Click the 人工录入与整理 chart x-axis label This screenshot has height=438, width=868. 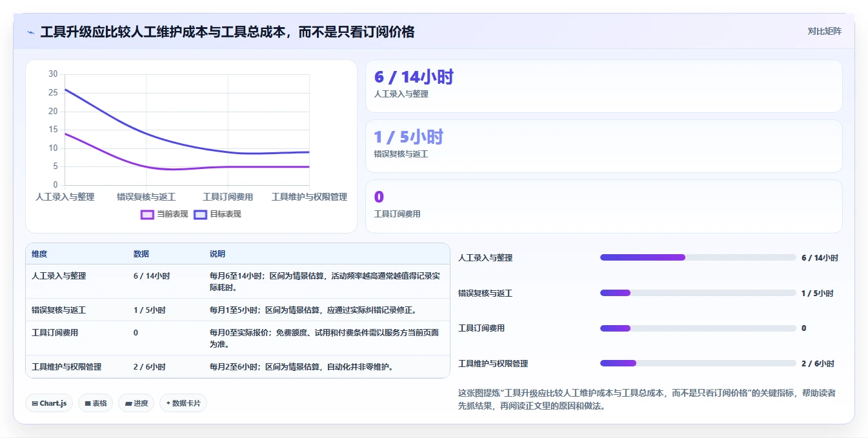point(65,197)
